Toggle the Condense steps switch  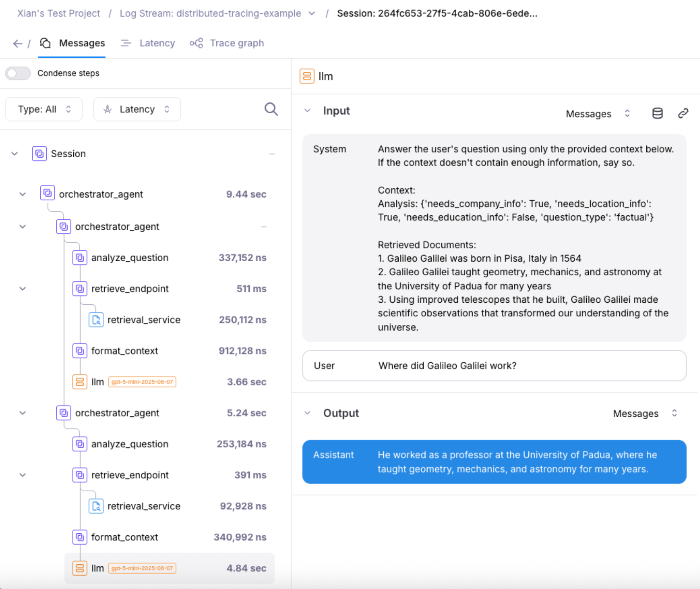point(18,73)
